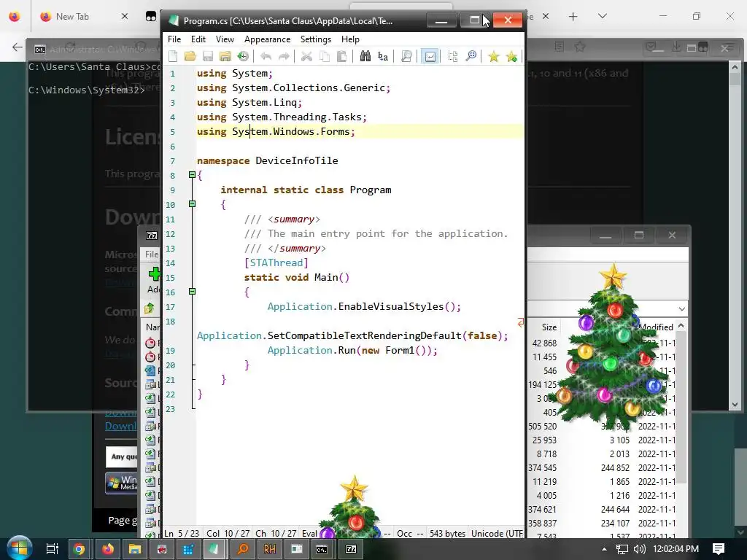The image size is (747, 560).
Task: Click the undo arrow icon
Action: coord(266,57)
